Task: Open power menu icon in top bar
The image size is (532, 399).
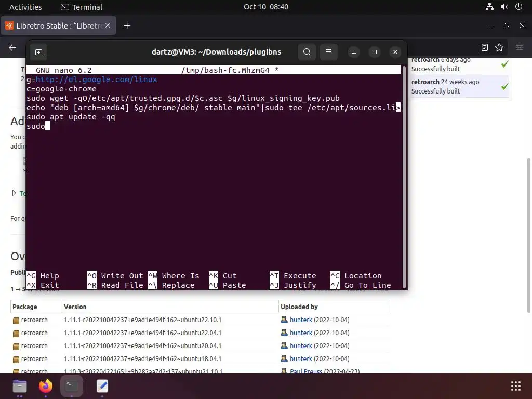Action: click(x=518, y=7)
